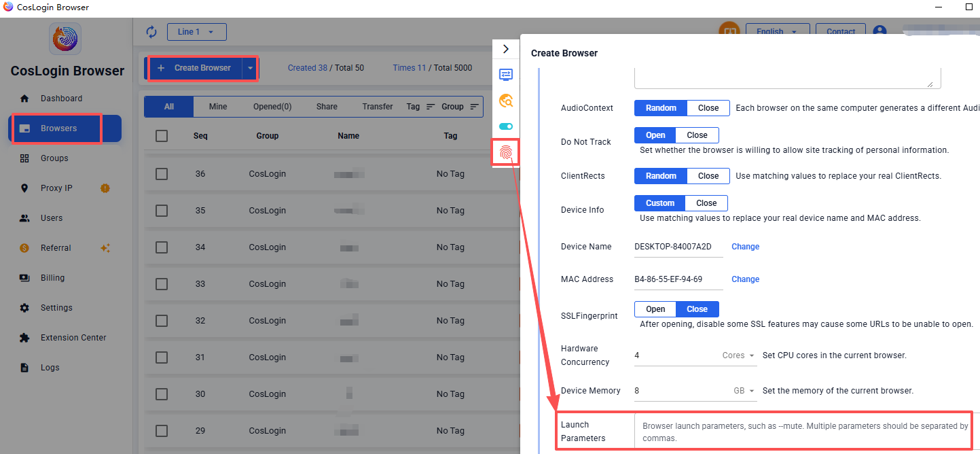This screenshot has width=980, height=454.
Task: Set SSLFingerprint to Close
Action: [x=697, y=309]
